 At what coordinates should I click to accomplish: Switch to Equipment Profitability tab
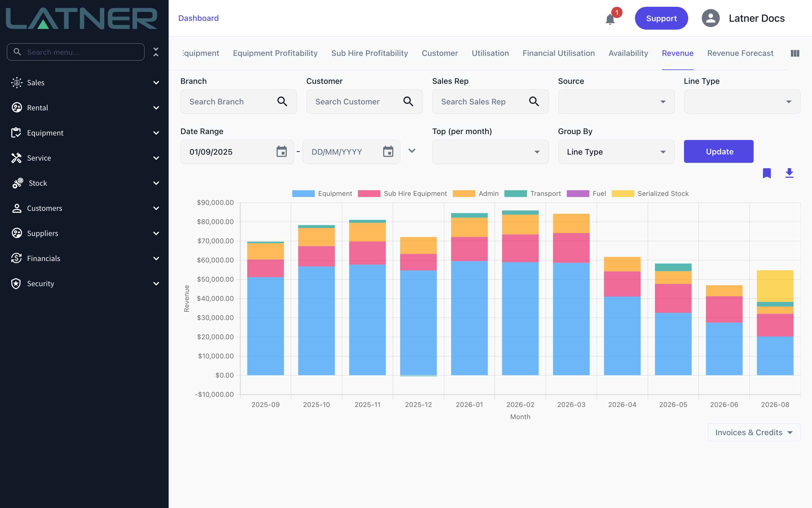275,53
